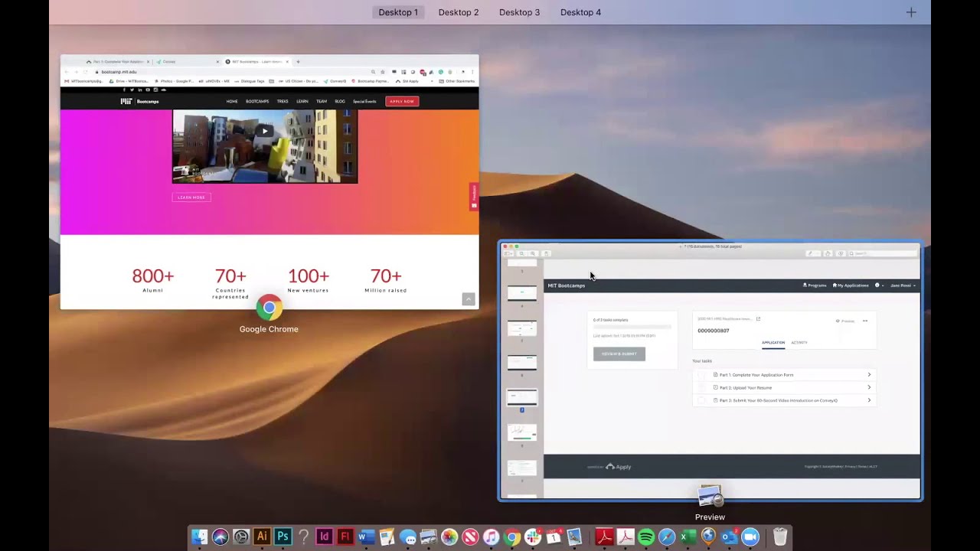Click the back-to-top arrow in Chrome

click(x=469, y=299)
